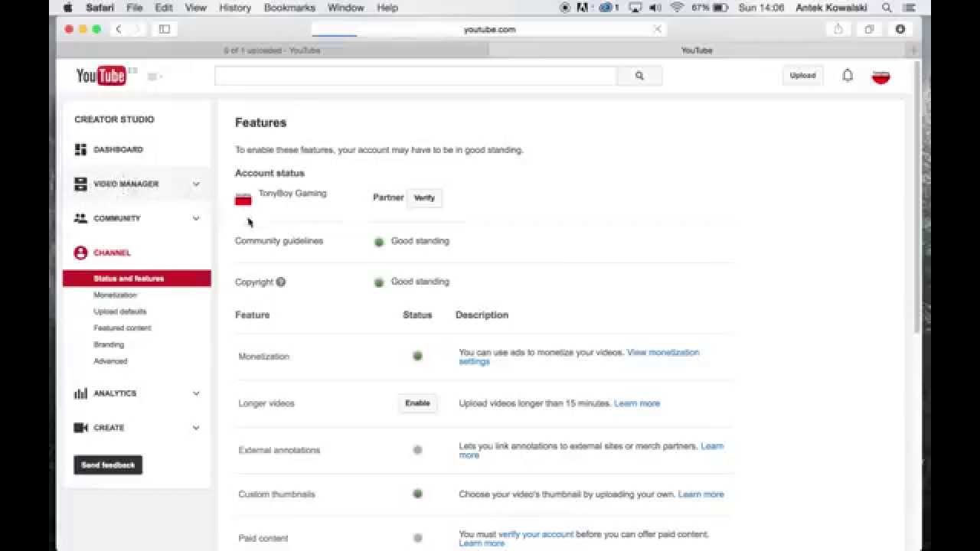Select Upload defaults under Channel

[x=119, y=311]
